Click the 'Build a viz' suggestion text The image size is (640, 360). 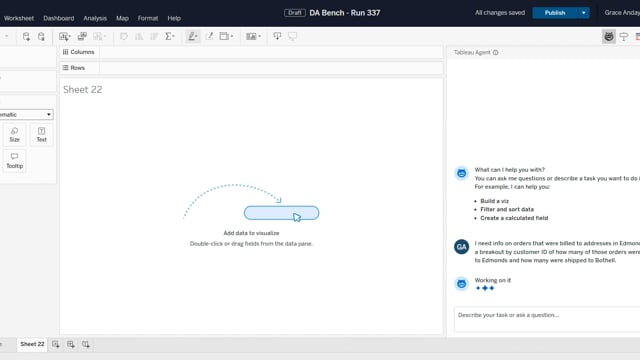tap(494, 201)
